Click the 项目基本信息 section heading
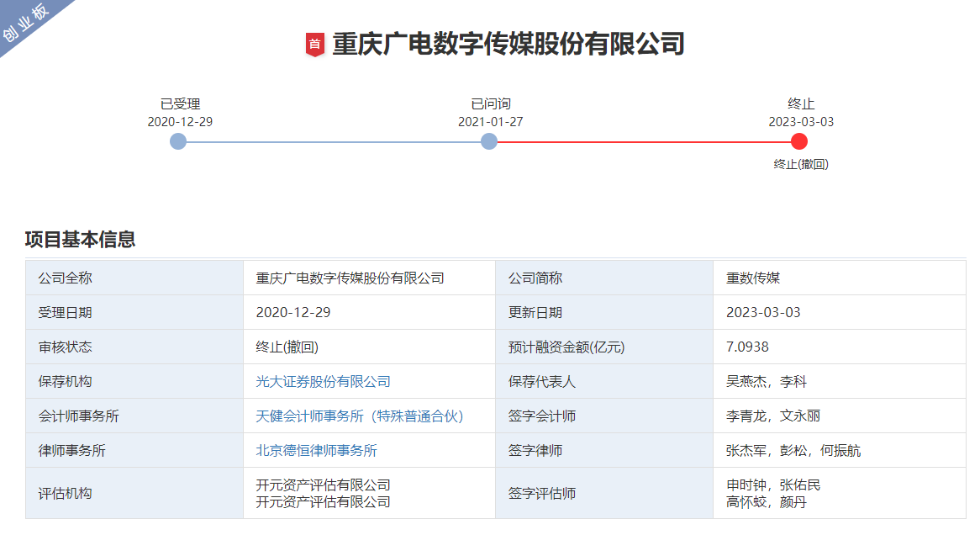Screen dimensions: 980x535 [81, 240]
